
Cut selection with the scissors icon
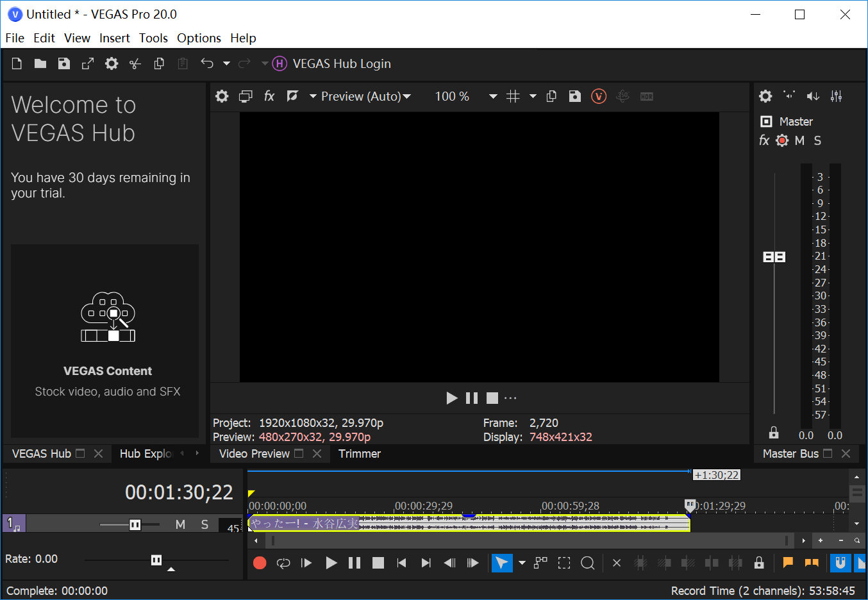(x=135, y=63)
